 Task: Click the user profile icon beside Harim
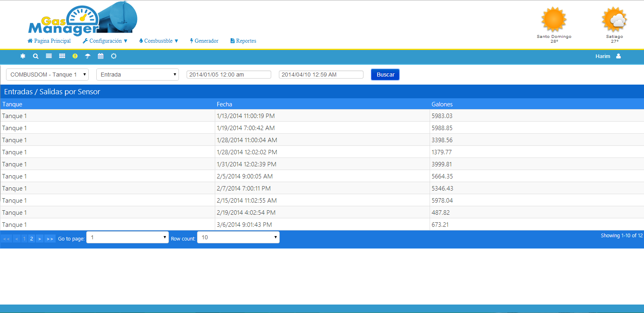pyautogui.click(x=618, y=56)
